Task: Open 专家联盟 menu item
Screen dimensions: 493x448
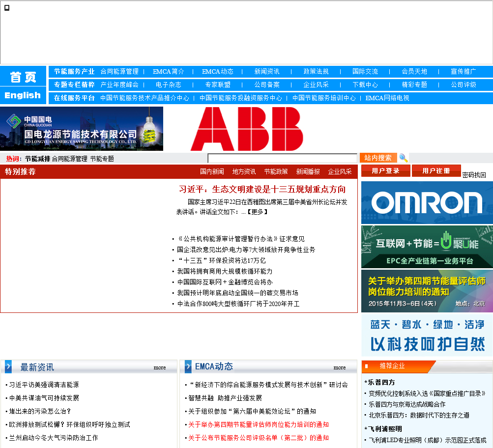Action: [x=218, y=85]
